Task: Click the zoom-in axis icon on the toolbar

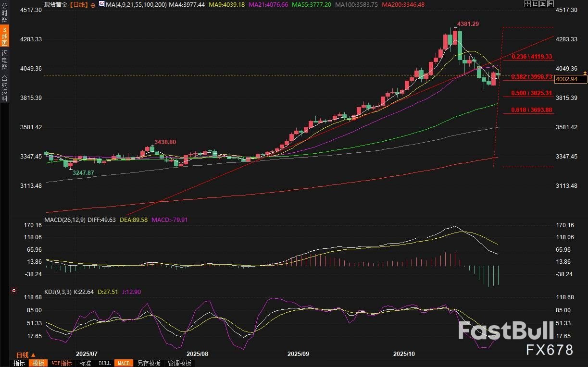Action: point(535,4)
